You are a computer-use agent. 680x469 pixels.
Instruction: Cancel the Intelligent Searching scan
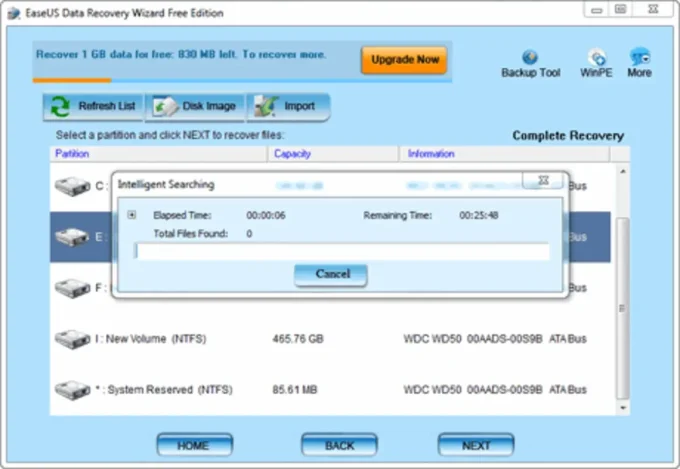click(x=331, y=274)
